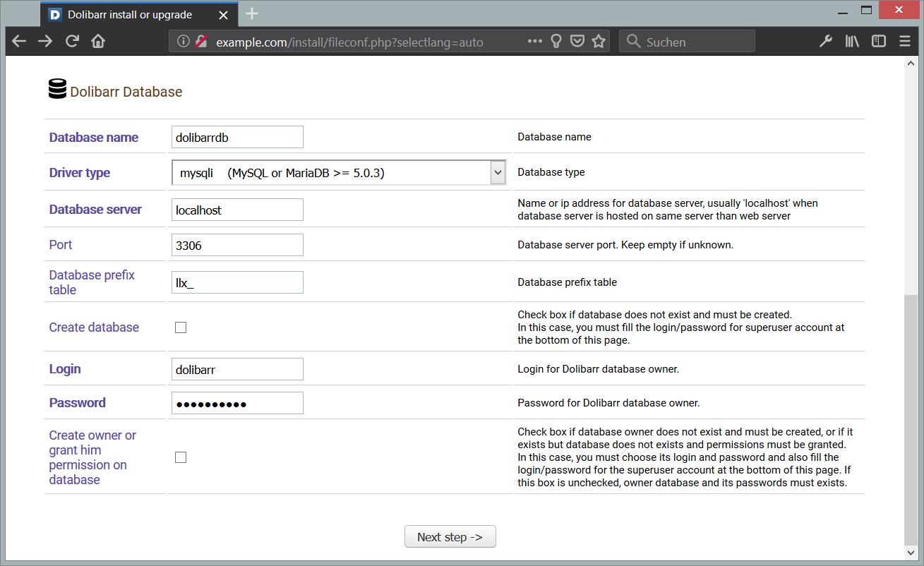Click 'Create owner or grant him permission' label
The height and width of the screenshot is (566, 924).
click(x=92, y=457)
